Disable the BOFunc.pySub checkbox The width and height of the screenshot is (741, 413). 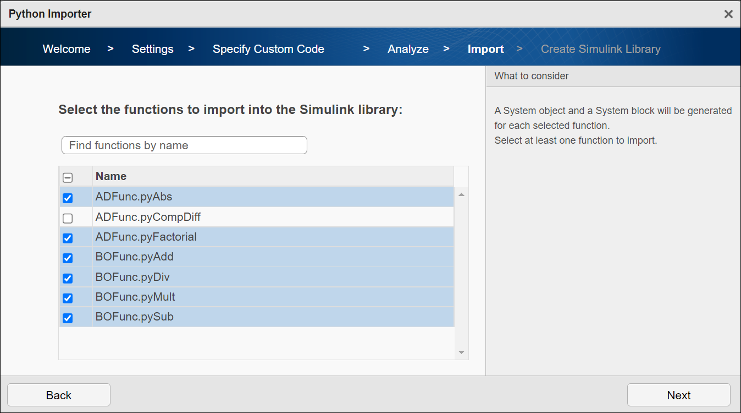pyautogui.click(x=68, y=318)
